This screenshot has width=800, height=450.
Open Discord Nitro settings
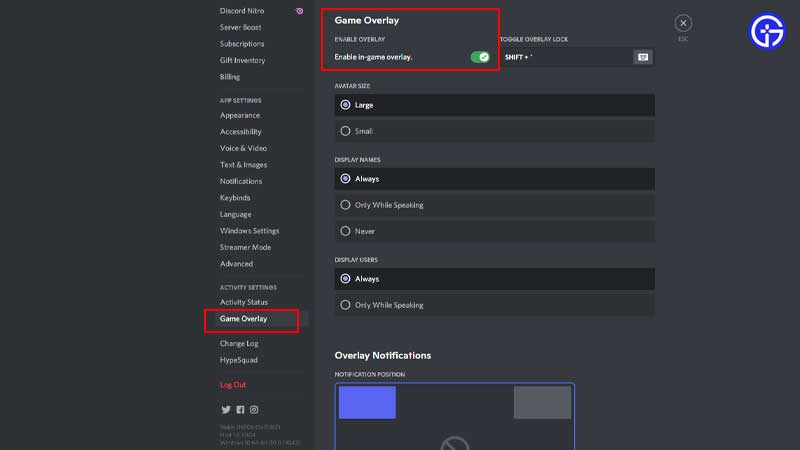click(242, 11)
